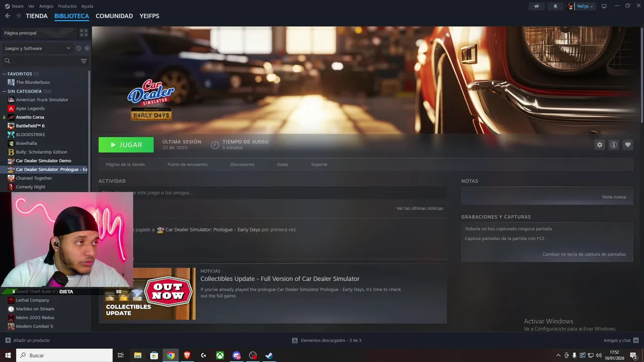Switch to Big Picture mode via monitor icon

coord(604,6)
